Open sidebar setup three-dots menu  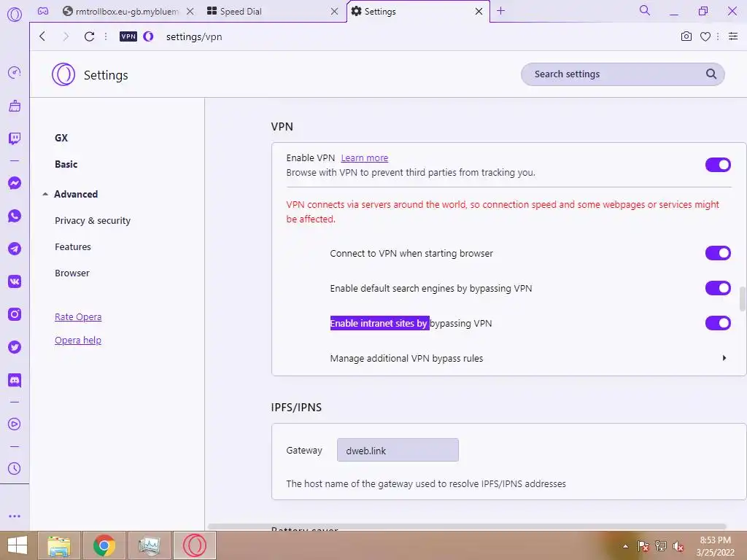15,516
